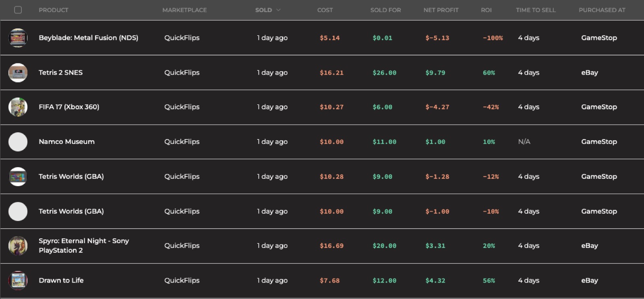Click the blank Tetris Worlds placeholder image
The height and width of the screenshot is (299, 644).
coord(18,211)
